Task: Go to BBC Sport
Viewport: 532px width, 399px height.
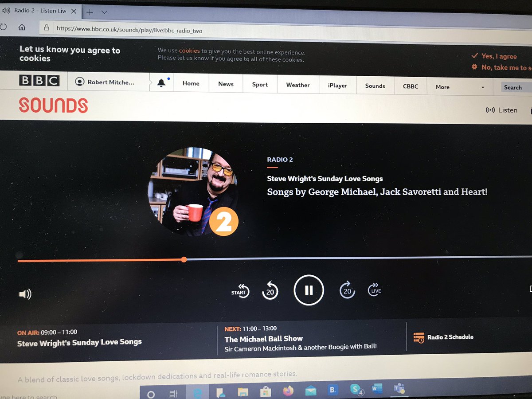Action: click(260, 85)
